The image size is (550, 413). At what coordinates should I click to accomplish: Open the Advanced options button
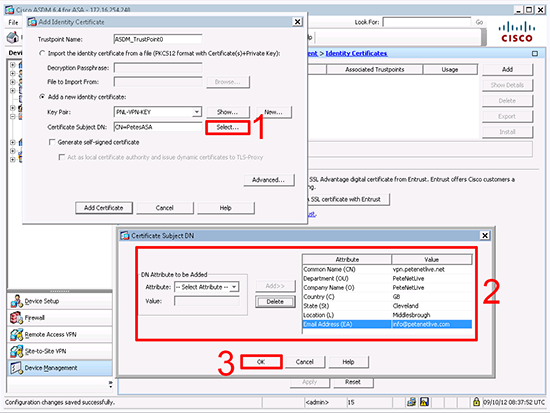click(x=269, y=180)
